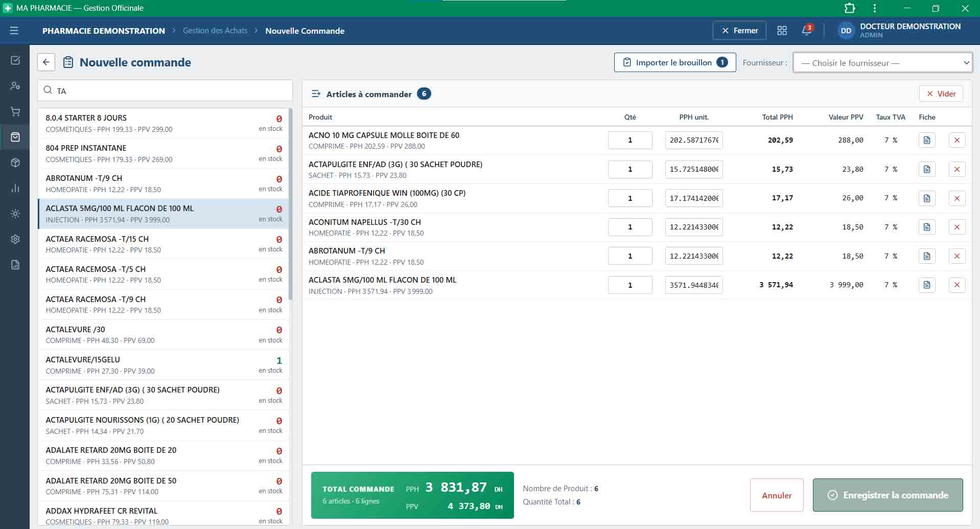
Task: Click the DOCTEUR DEMONSTRATION user name
Action: click(x=910, y=27)
